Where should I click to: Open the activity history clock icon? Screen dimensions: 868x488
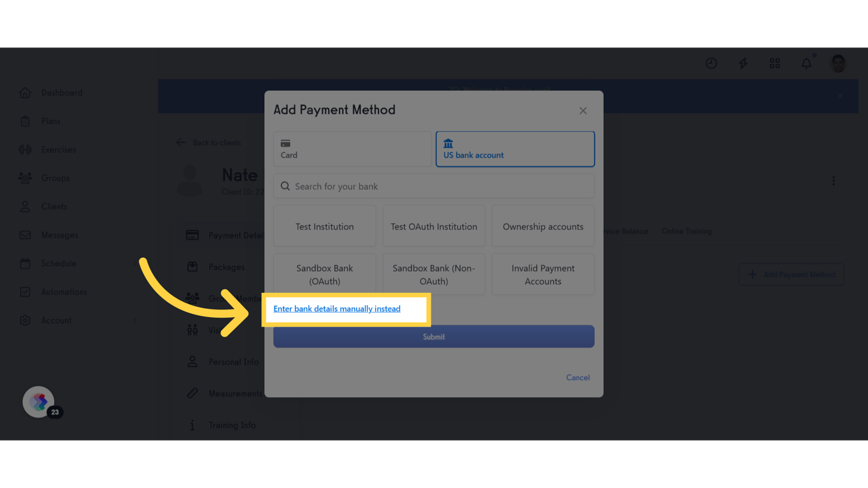(711, 63)
